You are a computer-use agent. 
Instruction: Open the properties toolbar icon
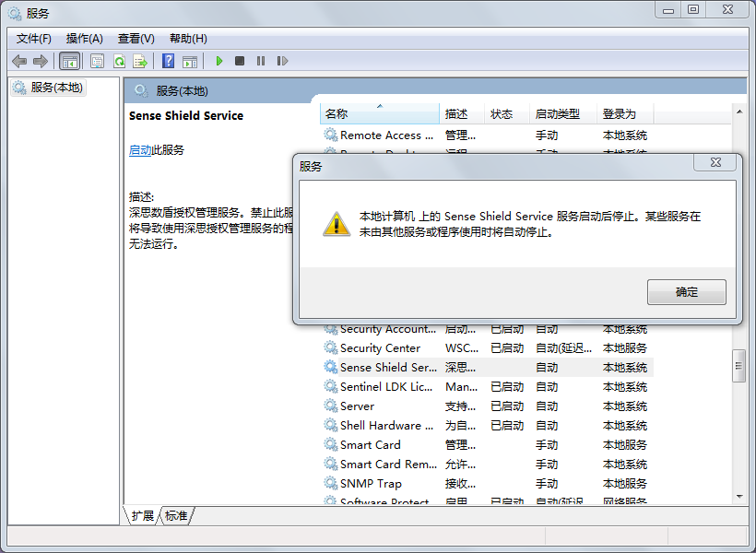(x=98, y=61)
